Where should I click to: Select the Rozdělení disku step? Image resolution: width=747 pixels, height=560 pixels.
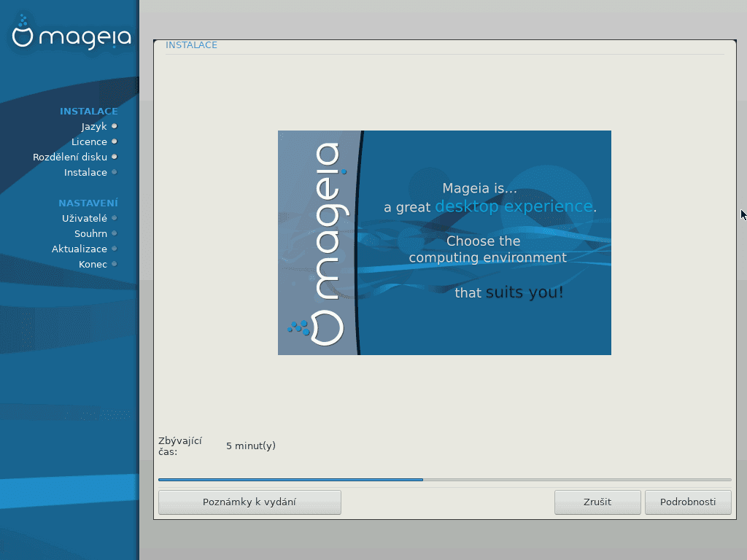click(70, 157)
